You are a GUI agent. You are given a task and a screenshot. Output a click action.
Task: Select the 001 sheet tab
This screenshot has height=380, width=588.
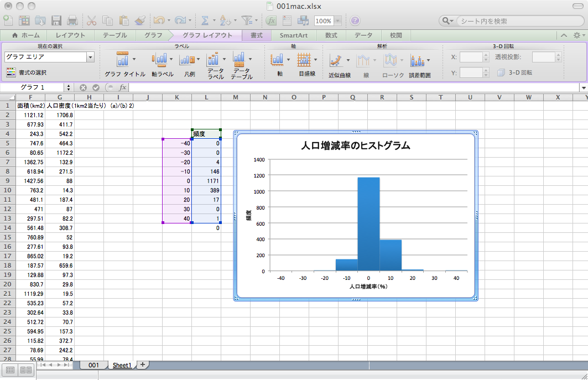pyautogui.click(x=93, y=365)
